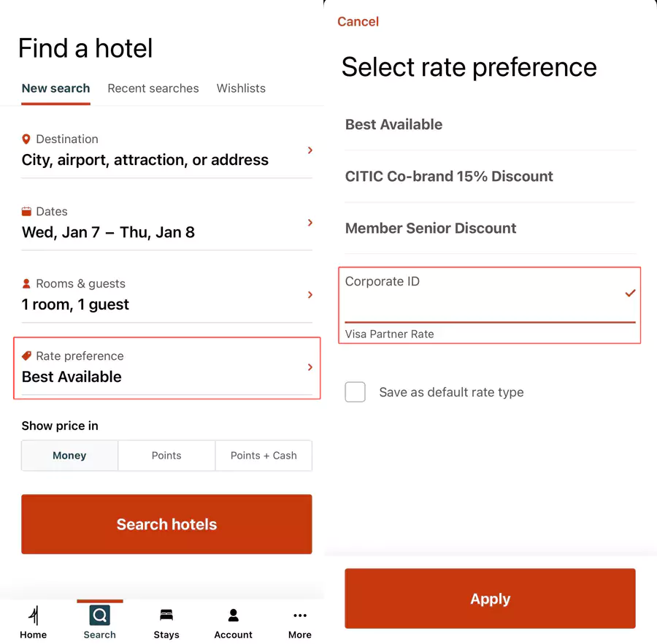The image size is (657, 644).
Task: Switch to the Wishlists tab
Action: (241, 88)
